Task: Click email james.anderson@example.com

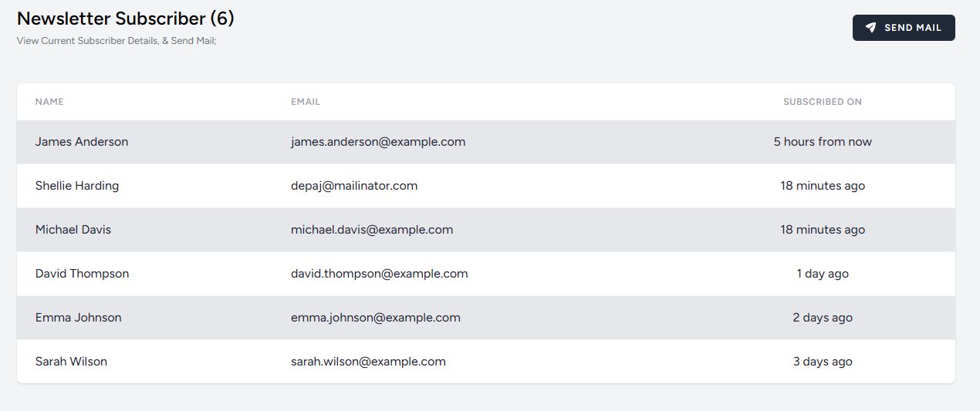Action: tap(378, 142)
